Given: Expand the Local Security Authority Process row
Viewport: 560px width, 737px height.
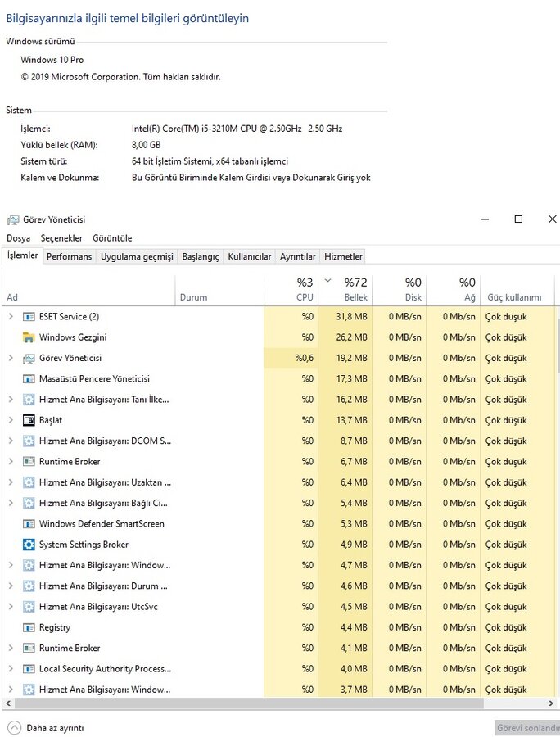Looking at the screenshot, I should click(x=11, y=669).
